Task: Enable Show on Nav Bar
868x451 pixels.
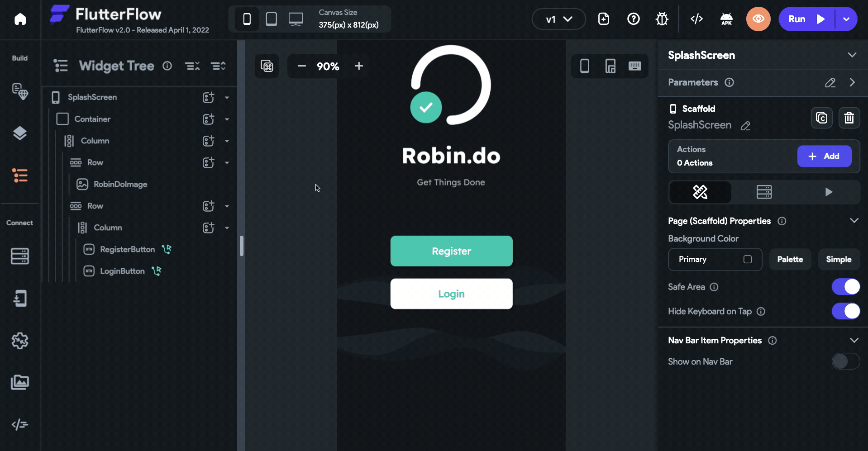Action: coord(845,361)
